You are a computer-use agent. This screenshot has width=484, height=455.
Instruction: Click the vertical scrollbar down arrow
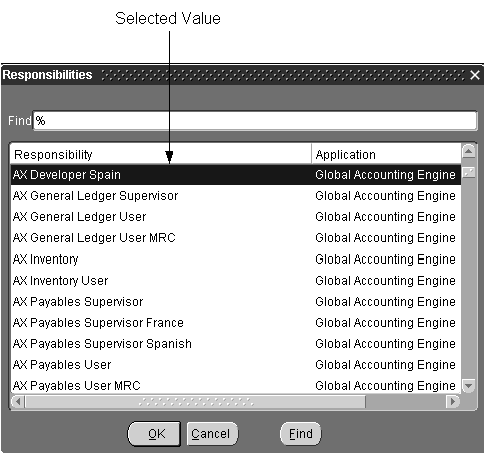point(468,386)
